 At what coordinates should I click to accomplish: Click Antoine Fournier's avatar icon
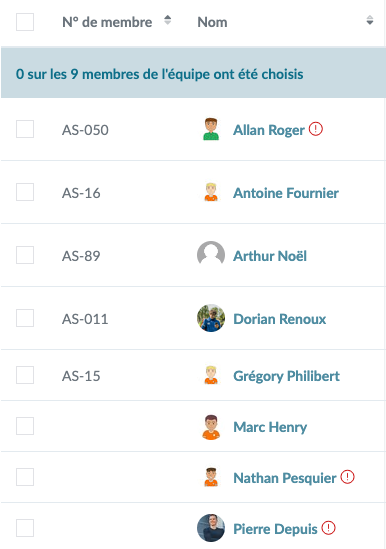211,192
